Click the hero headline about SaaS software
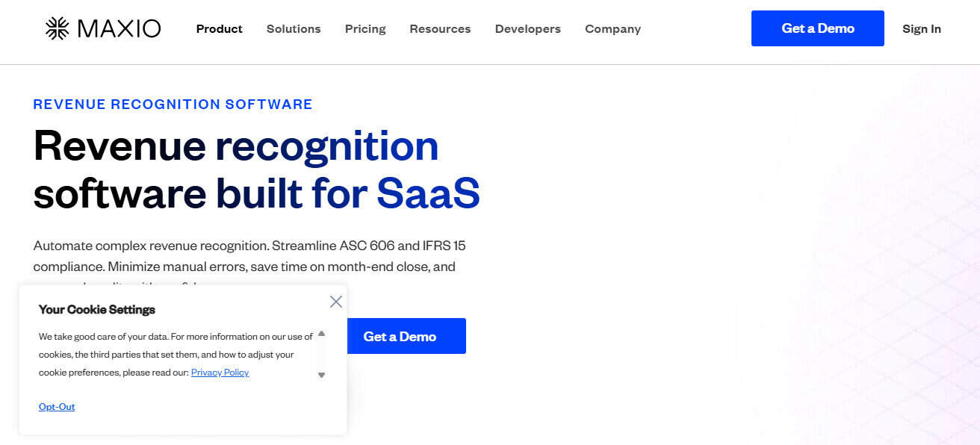This screenshot has height=445, width=980. click(x=256, y=170)
